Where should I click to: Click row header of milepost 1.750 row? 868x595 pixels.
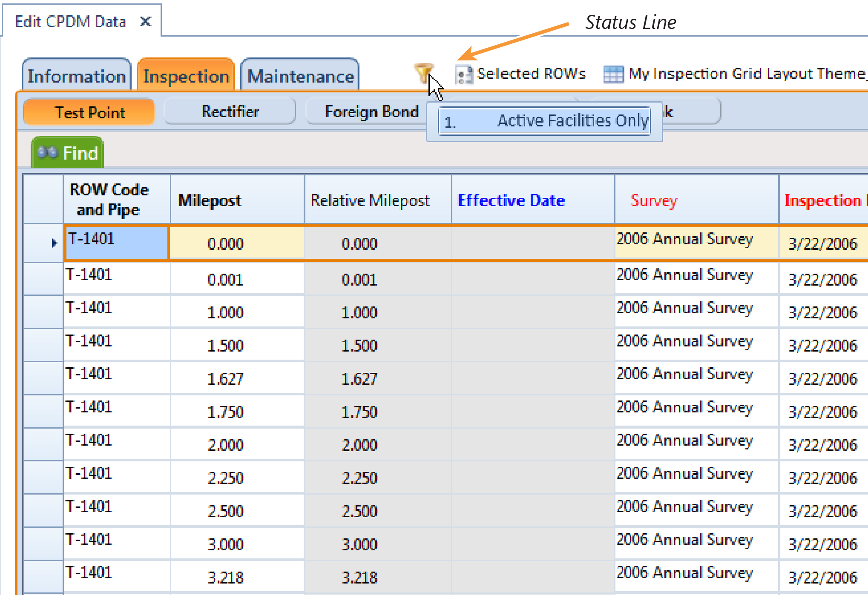(x=43, y=412)
